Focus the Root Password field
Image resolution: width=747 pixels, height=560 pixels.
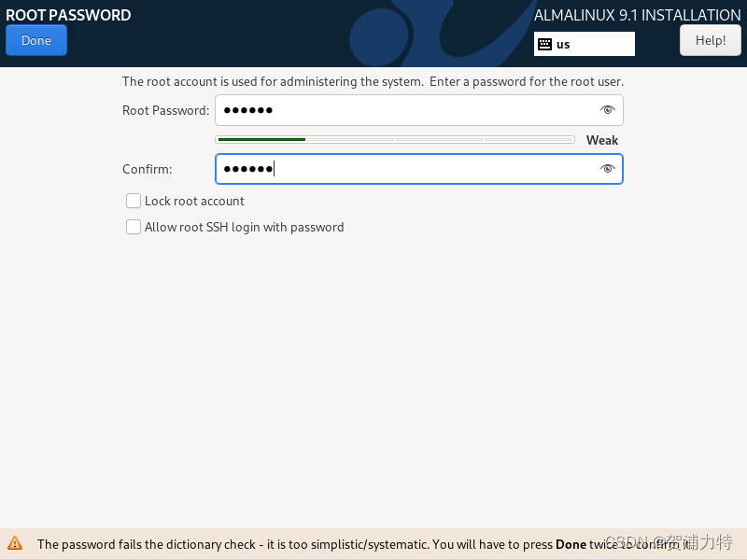(x=418, y=110)
